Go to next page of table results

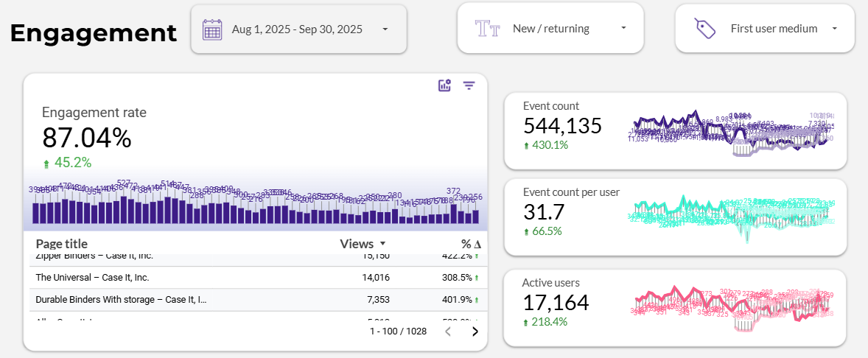475,331
